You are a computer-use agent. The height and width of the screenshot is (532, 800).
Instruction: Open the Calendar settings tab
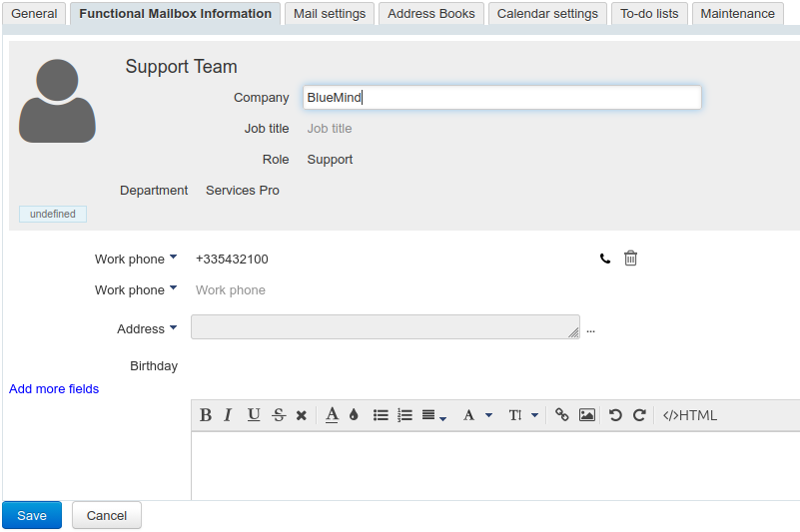click(x=547, y=14)
